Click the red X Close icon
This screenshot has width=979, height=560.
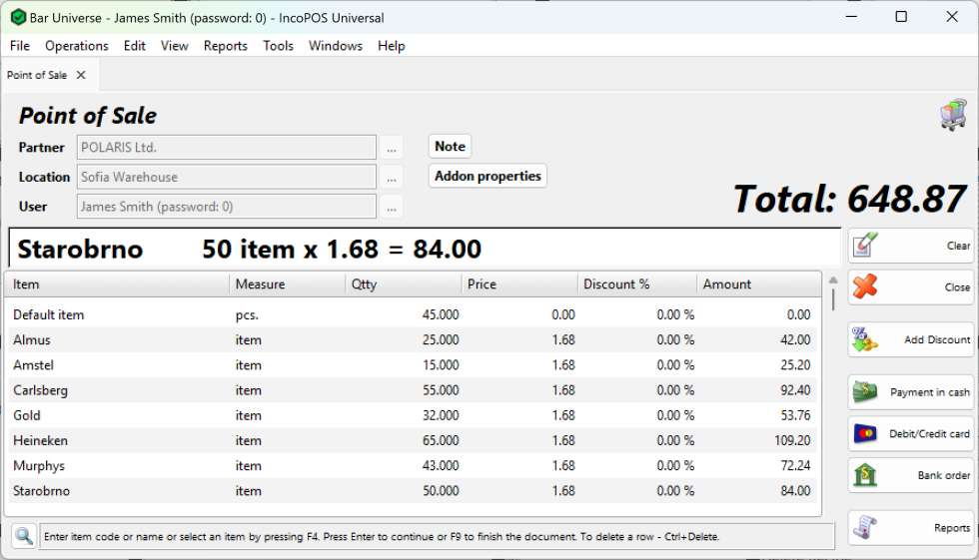(x=865, y=286)
